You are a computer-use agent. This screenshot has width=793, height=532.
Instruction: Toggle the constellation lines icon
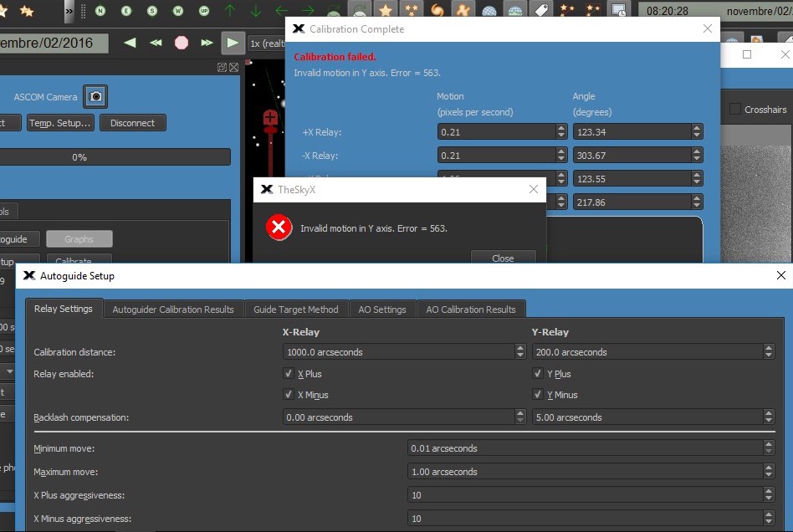(567, 10)
